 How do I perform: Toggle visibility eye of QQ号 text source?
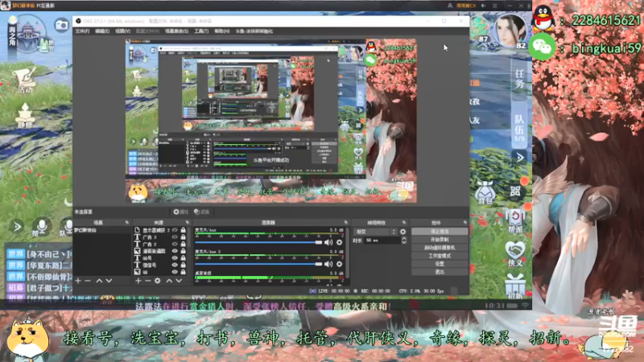click(175, 258)
